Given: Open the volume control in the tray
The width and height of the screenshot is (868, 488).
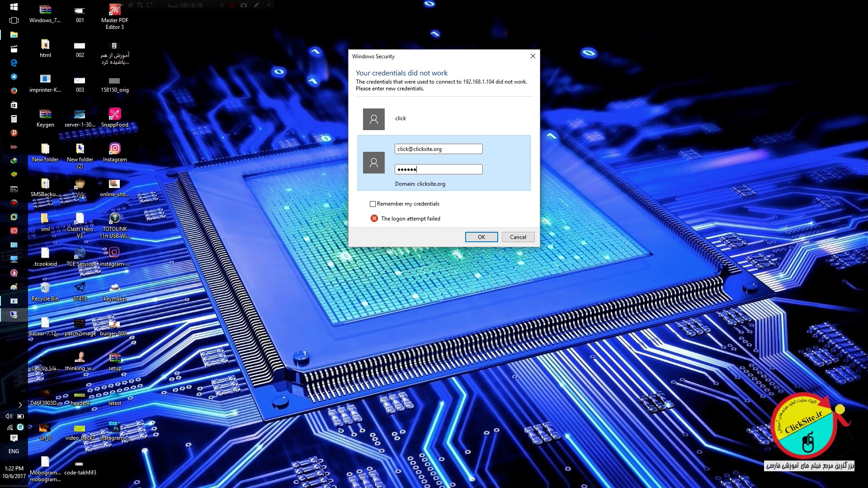Looking at the screenshot, I should pos(9,416).
